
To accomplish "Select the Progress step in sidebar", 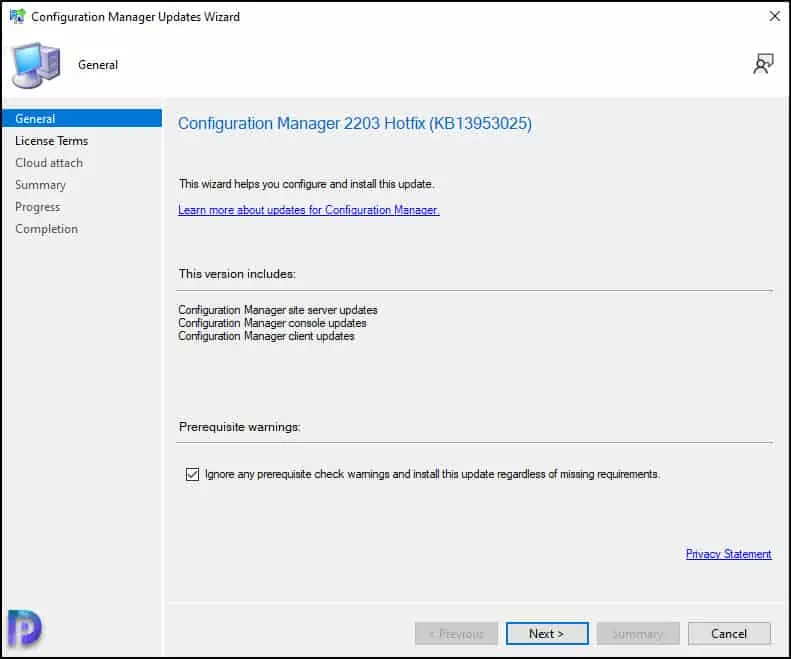I will point(37,207).
